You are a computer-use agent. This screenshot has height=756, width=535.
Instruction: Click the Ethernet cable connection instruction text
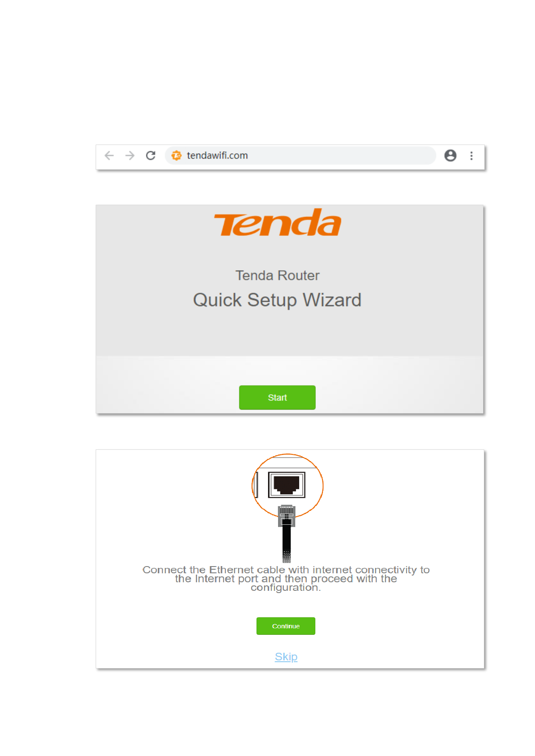pos(286,579)
